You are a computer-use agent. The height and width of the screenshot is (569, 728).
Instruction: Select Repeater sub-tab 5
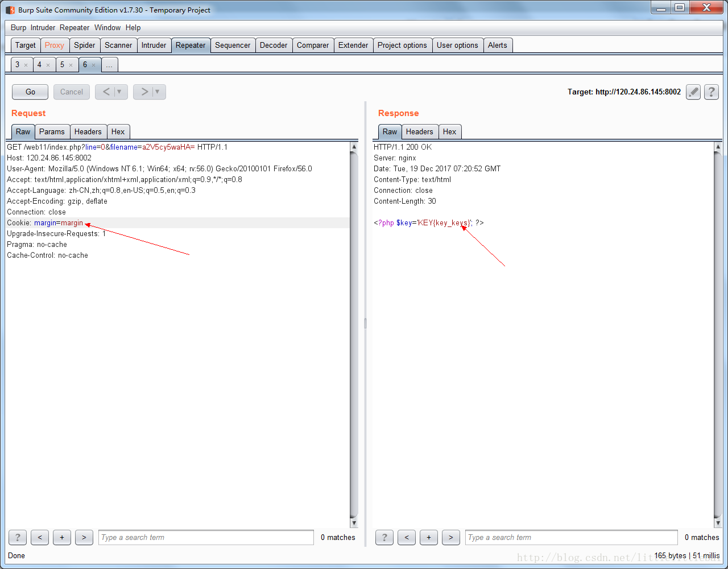click(62, 65)
